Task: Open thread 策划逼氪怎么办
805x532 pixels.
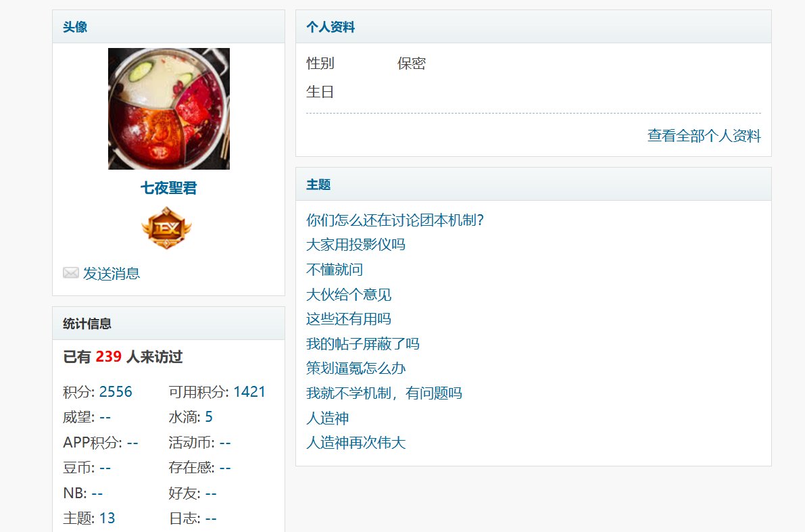Action: (356, 368)
